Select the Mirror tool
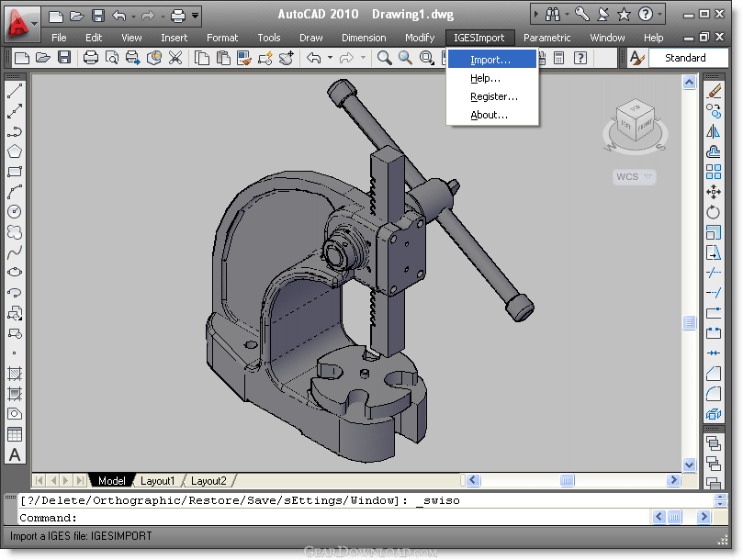Image resolution: width=743 pixels, height=560 pixels. pos(714,131)
